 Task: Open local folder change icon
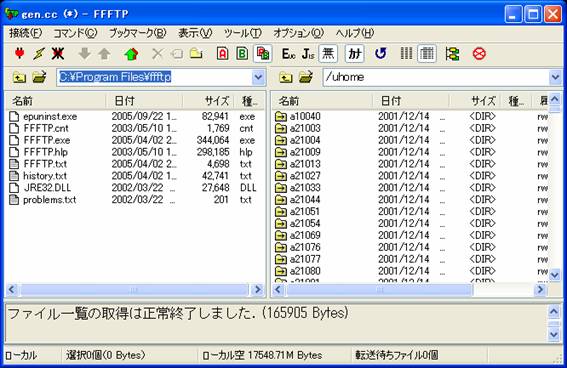click(39, 77)
